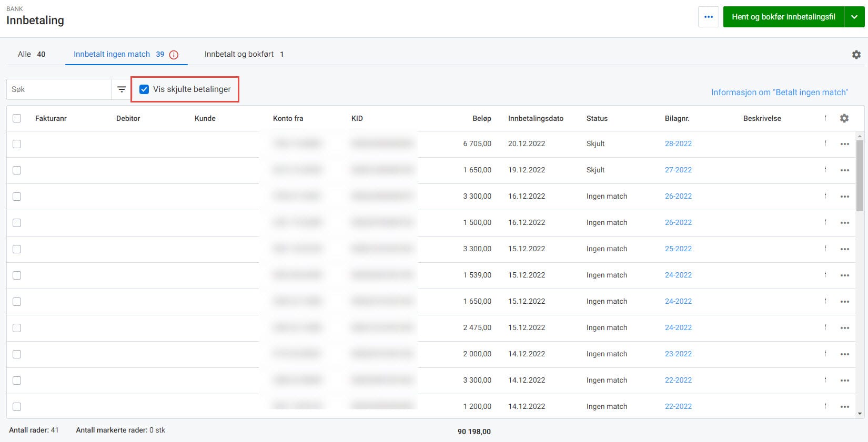
Task: Click the red info icon on Innbetalt ingen match
Action: [x=174, y=55]
